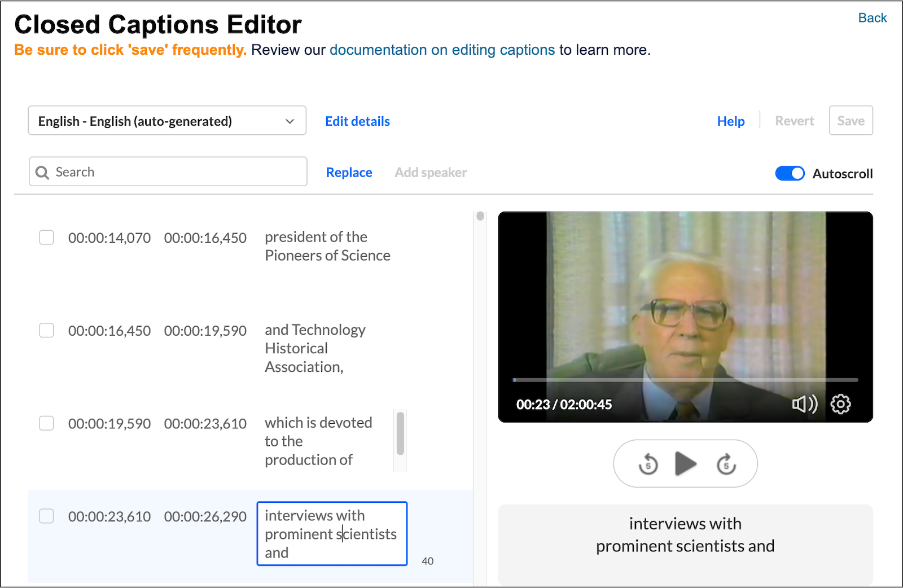Image resolution: width=903 pixels, height=588 pixels.
Task: Click the disabled Revert button
Action: tap(794, 121)
